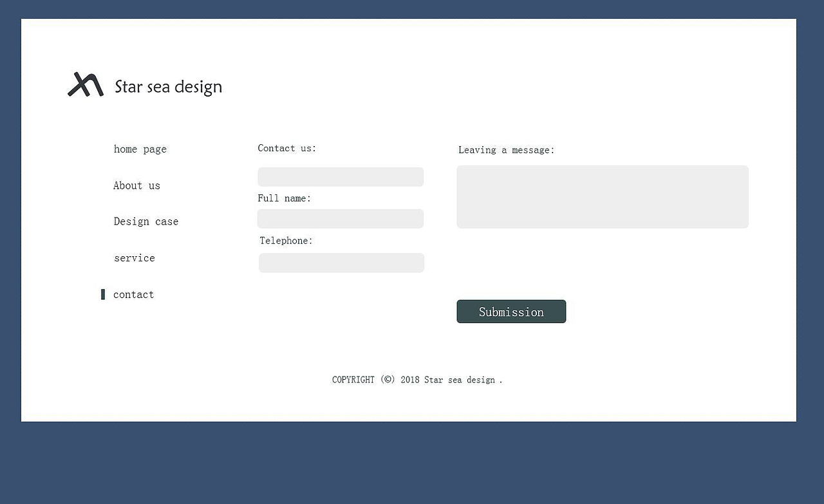Click the Leaving a message text area
824x504 pixels.
tap(603, 197)
